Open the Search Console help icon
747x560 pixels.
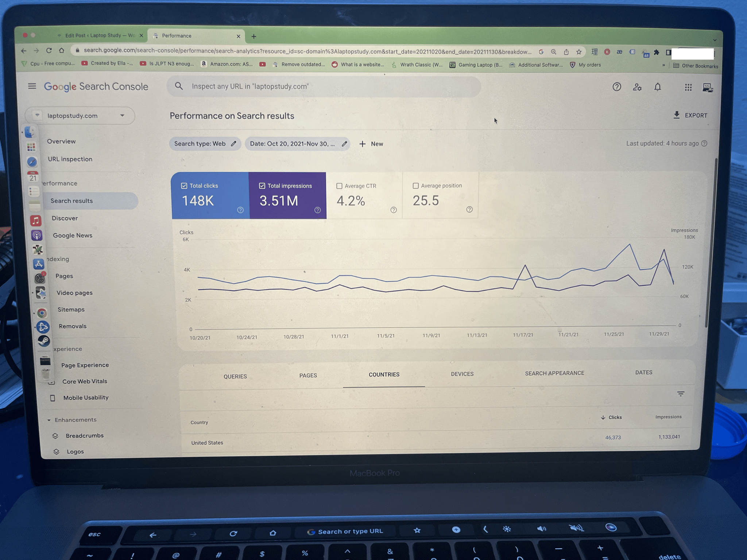click(x=616, y=87)
